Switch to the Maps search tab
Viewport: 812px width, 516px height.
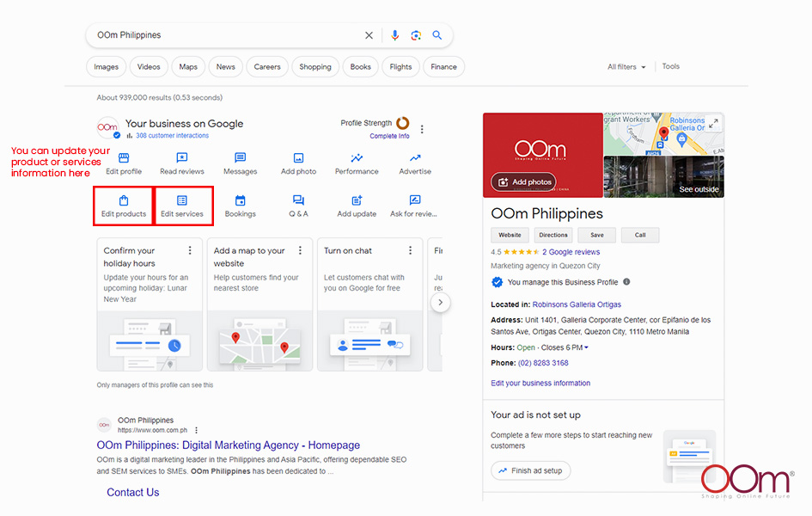tap(188, 67)
